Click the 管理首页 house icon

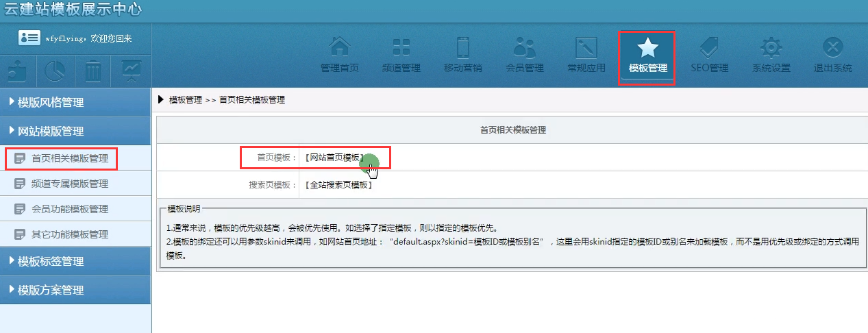coord(340,47)
